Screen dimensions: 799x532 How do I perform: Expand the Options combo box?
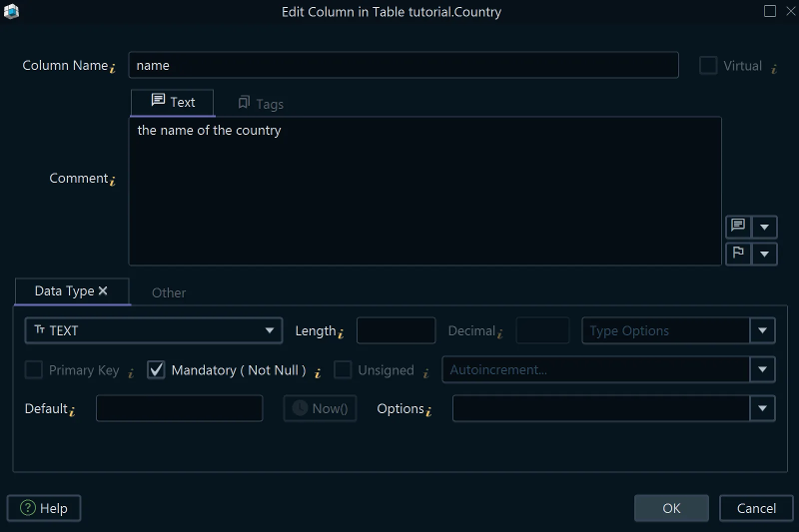click(x=762, y=408)
